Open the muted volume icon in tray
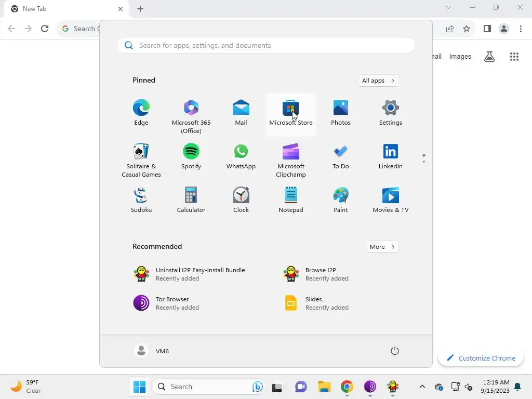532x399 pixels. coord(469,387)
